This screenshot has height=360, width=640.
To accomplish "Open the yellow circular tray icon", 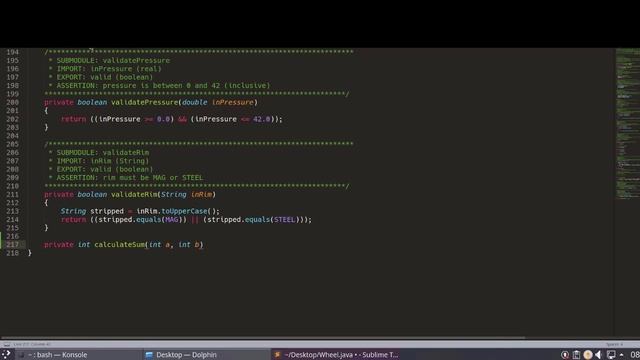I will (588, 355).
